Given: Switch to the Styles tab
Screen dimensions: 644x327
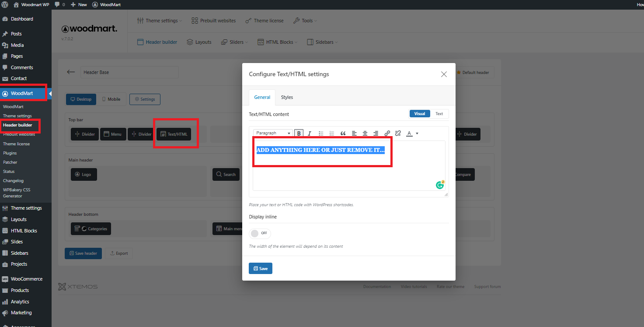Looking at the screenshot, I should tap(287, 97).
